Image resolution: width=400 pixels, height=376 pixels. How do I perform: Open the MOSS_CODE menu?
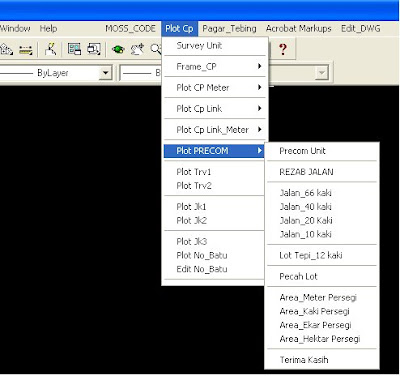click(130, 29)
